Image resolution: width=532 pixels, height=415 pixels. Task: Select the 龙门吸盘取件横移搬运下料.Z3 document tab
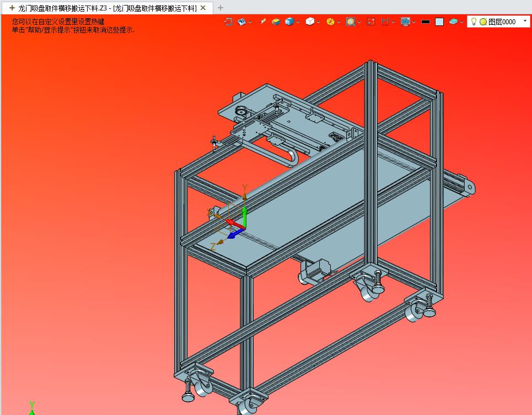(105, 8)
